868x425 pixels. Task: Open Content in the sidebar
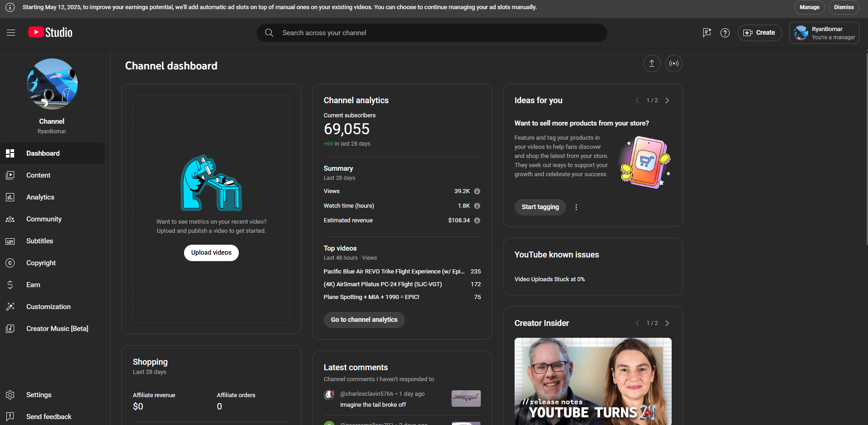pos(52,175)
